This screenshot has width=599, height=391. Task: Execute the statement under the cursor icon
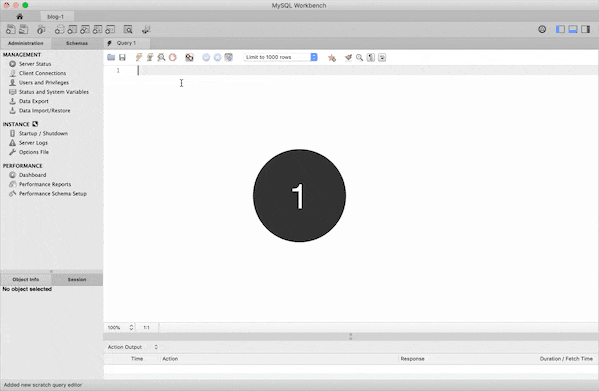tap(150, 57)
